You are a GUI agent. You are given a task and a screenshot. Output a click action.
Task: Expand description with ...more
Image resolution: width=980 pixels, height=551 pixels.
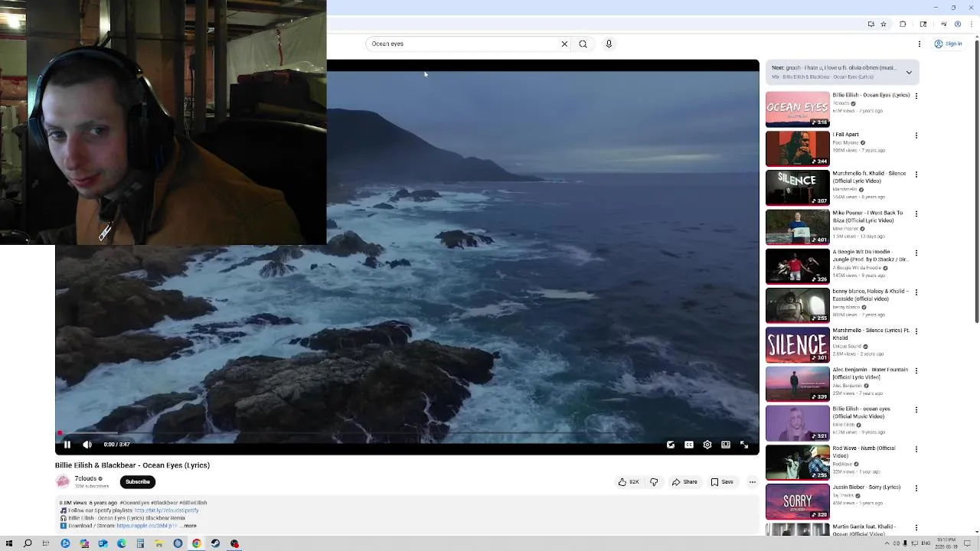(188, 526)
